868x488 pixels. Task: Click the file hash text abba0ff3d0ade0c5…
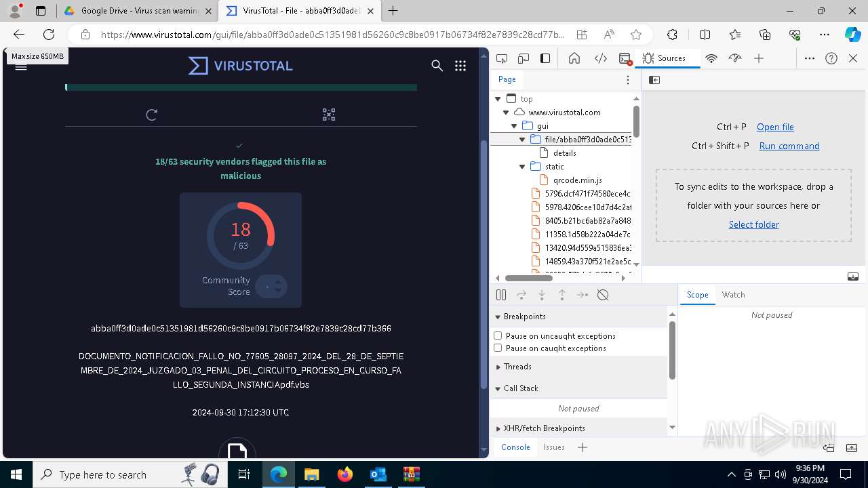tap(241, 329)
